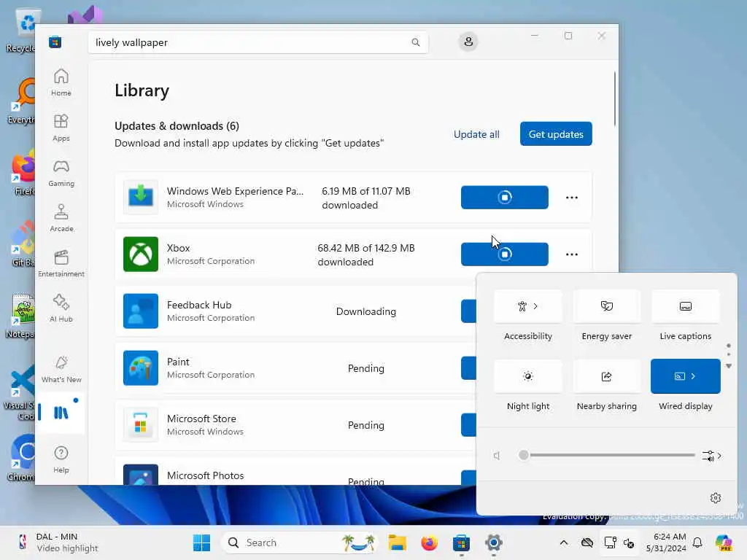Open Copilot preview taskbar icon
Image resolution: width=747 pixels, height=560 pixels.
click(724, 542)
